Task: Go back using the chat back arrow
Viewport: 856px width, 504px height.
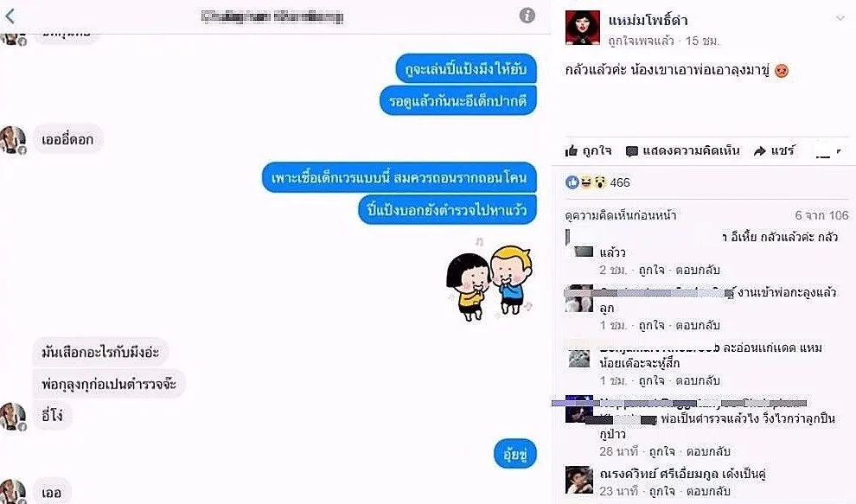Action: pos(10,16)
